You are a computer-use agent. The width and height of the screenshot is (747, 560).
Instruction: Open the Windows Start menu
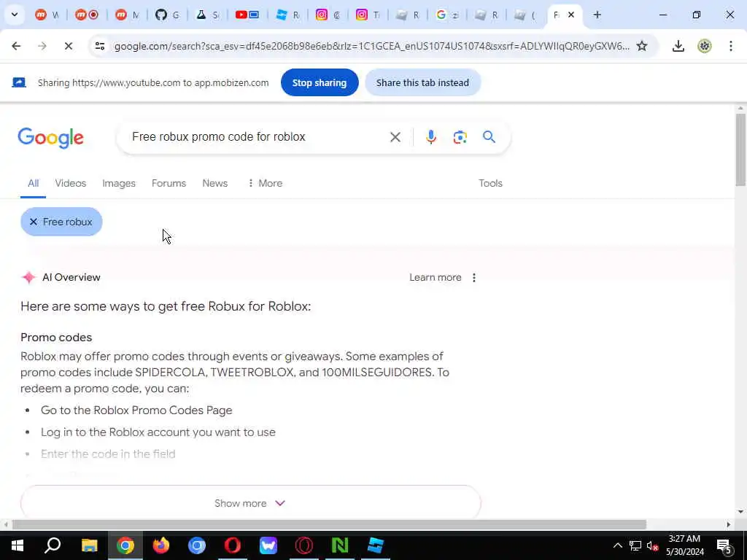pyautogui.click(x=18, y=545)
